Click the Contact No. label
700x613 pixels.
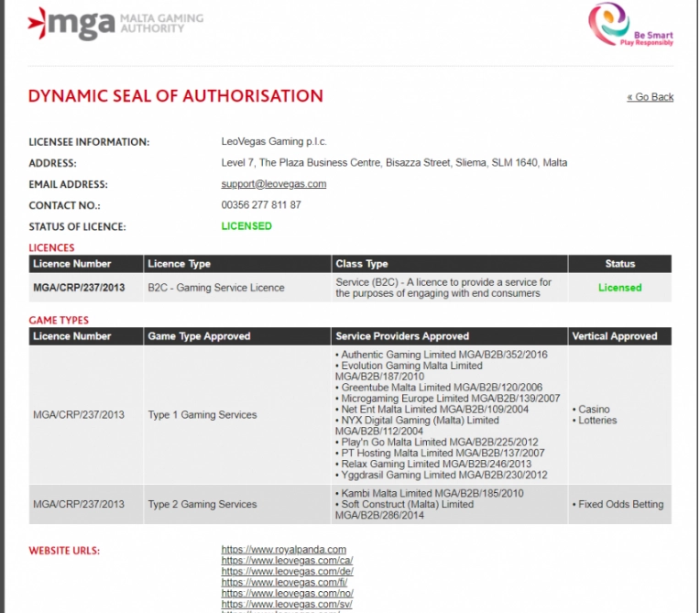(x=64, y=205)
